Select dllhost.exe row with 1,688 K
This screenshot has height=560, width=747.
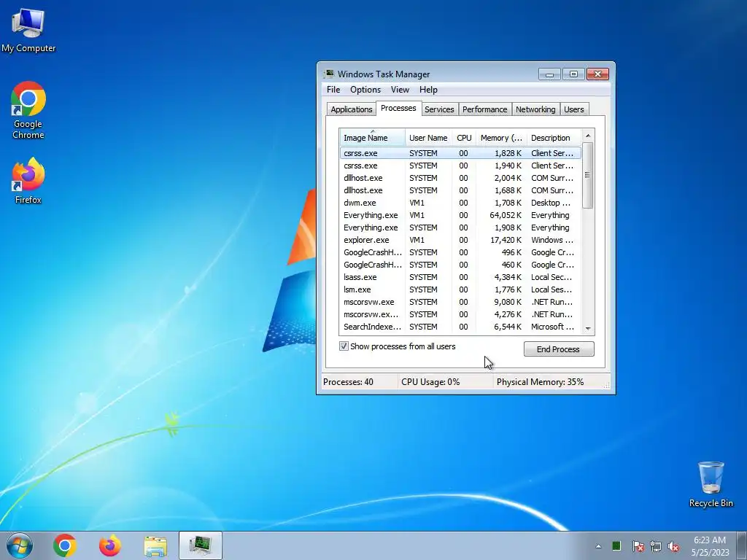pyautogui.click(x=460, y=190)
